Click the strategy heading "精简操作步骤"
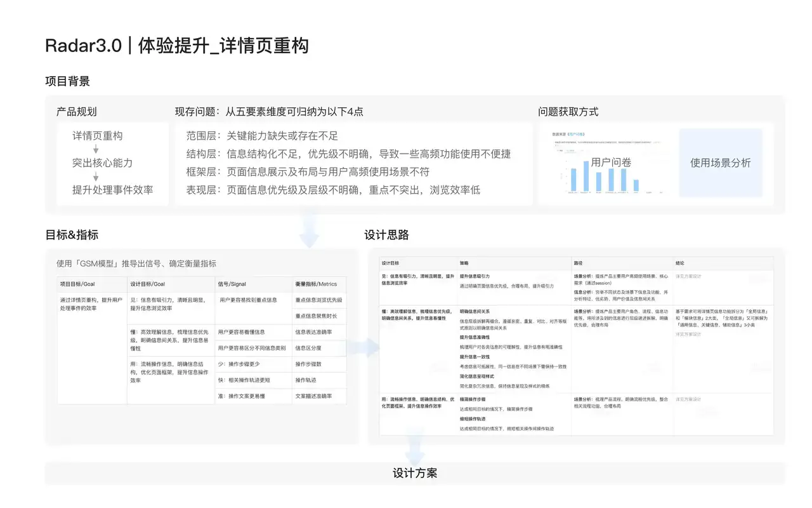This screenshot has height=508, width=812. pos(473,399)
